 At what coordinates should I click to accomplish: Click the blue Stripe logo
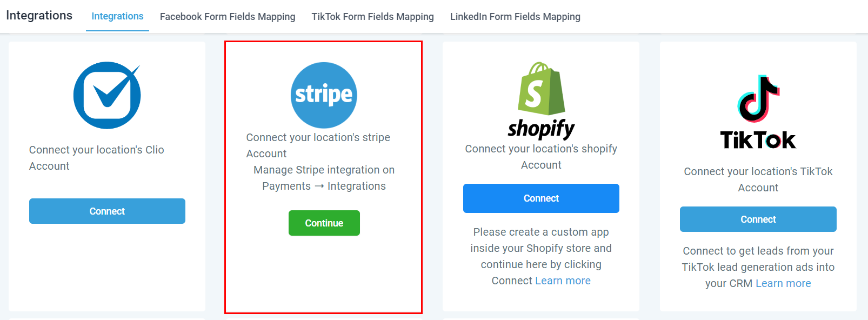pos(324,95)
